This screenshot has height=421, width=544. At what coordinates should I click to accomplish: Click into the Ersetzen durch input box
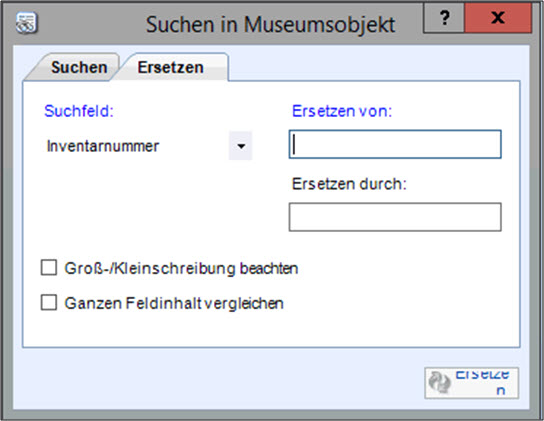tap(395, 217)
